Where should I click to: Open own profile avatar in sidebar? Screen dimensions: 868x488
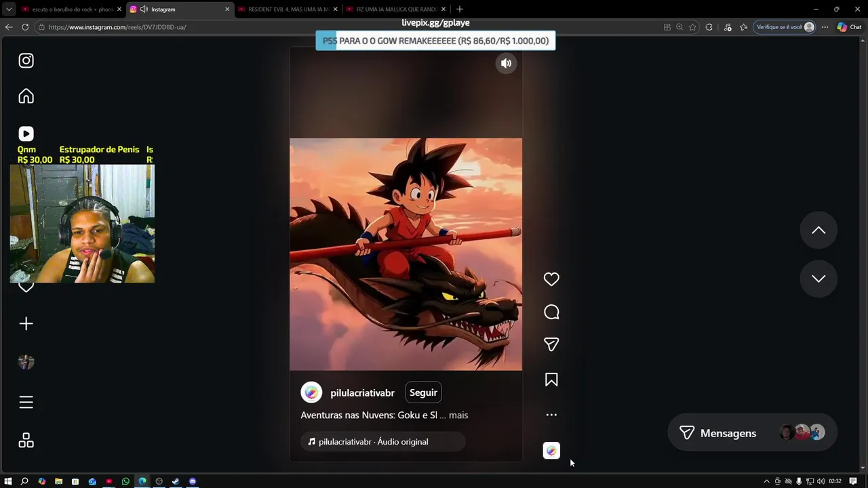click(26, 362)
